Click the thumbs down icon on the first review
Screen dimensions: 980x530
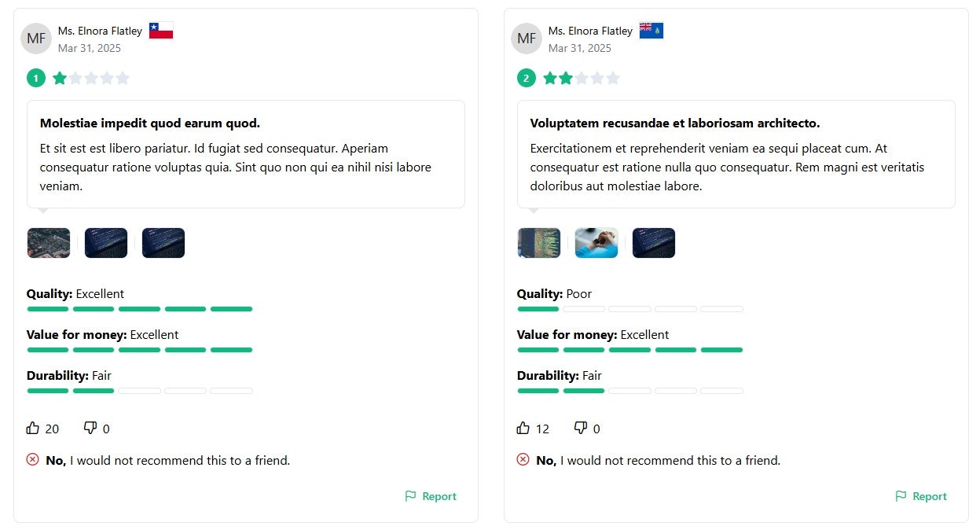89,427
